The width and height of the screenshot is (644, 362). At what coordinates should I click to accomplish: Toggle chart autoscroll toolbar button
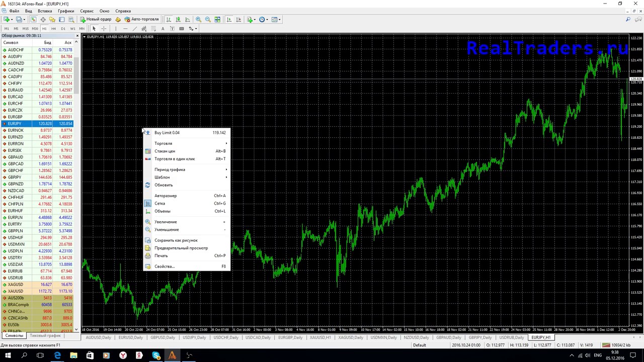(x=228, y=20)
